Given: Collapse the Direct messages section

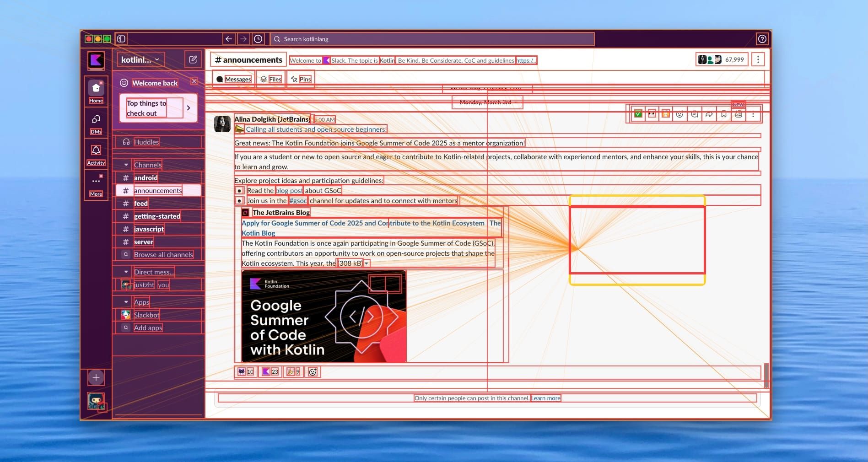Looking at the screenshot, I should coord(126,272).
